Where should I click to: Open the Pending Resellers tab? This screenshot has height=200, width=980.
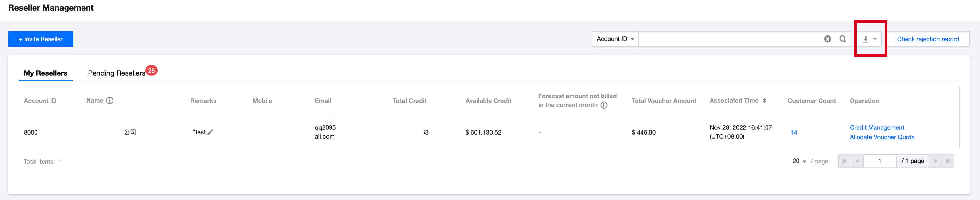(x=117, y=73)
